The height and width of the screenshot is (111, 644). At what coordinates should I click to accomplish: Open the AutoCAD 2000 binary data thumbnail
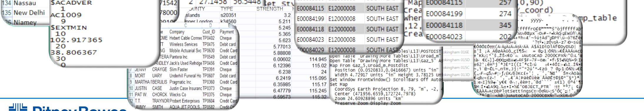(527, 56)
